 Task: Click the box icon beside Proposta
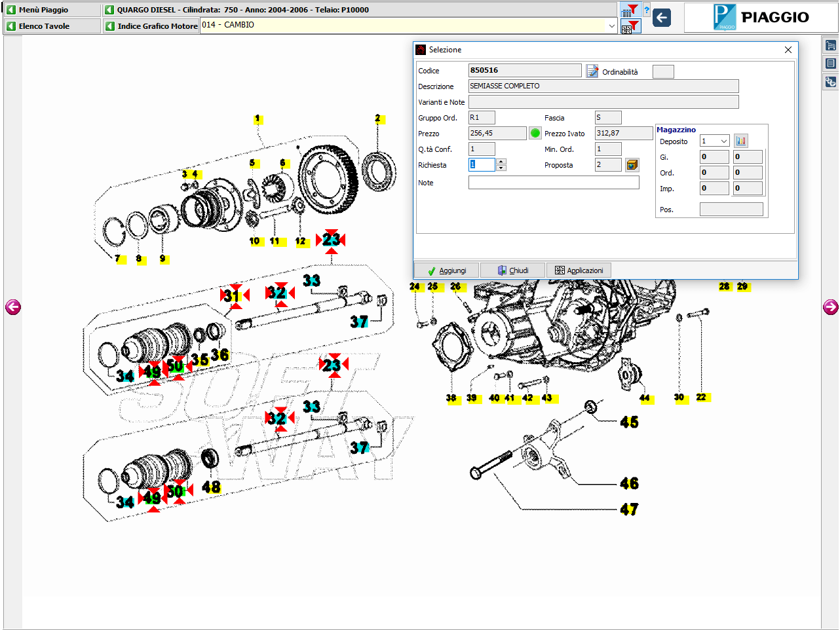(x=632, y=165)
